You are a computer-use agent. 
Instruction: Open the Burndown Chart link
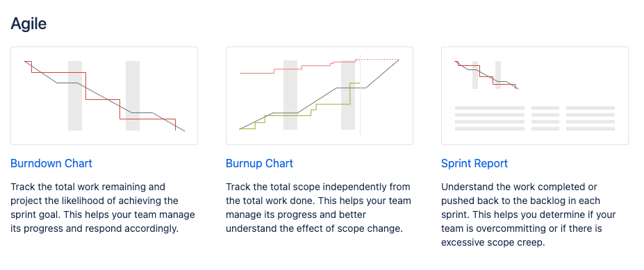tap(51, 163)
